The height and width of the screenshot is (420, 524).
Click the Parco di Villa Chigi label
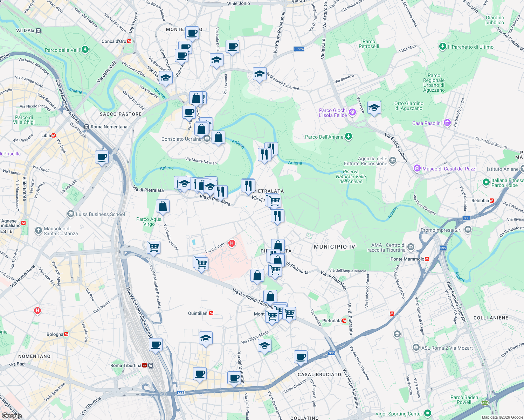click(24, 120)
